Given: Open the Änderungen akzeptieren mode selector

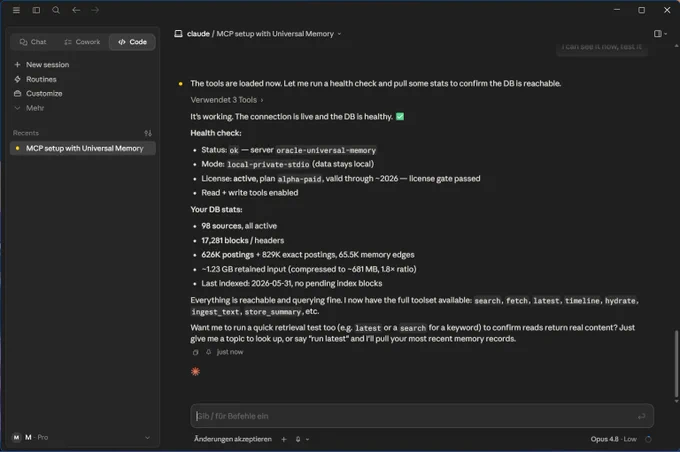Looking at the screenshot, I should pos(232,439).
